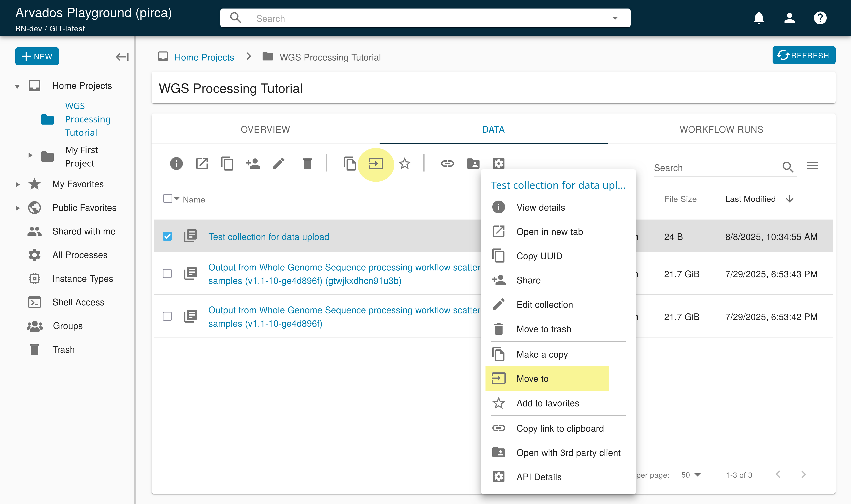The height and width of the screenshot is (504, 851).
Task: Click the Share toolbar icon
Action: point(253,164)
